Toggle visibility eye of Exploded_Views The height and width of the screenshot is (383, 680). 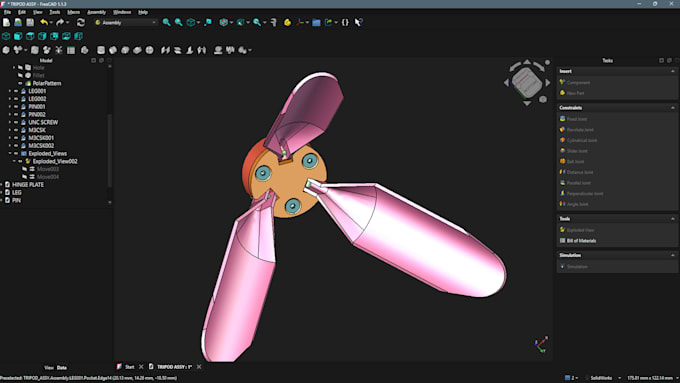(16, 154)
